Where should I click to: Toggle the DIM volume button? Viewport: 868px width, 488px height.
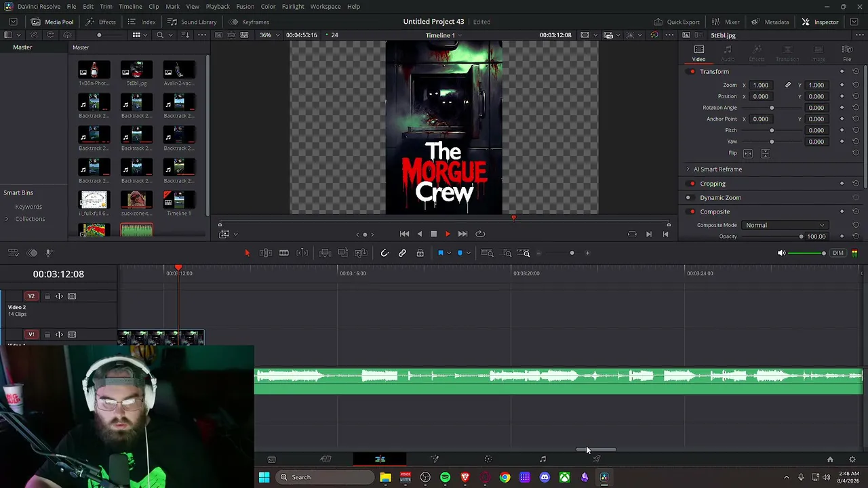838,253
